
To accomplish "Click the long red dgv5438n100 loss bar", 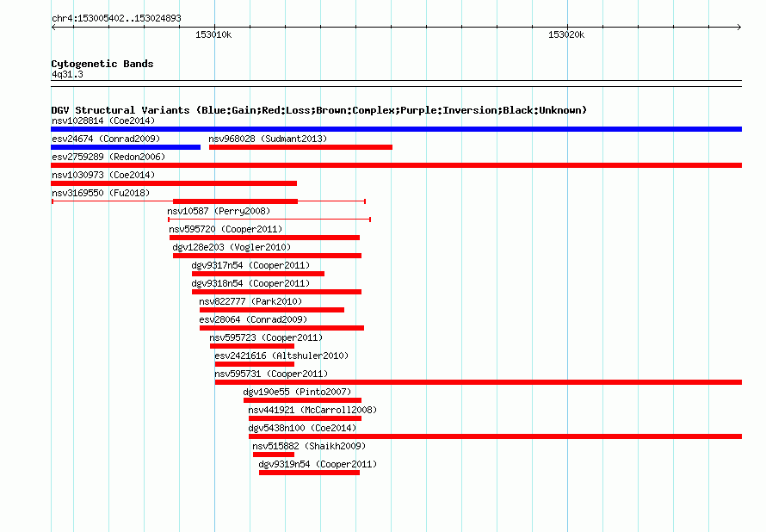I will pyautogui.click(x=496, y=436).
